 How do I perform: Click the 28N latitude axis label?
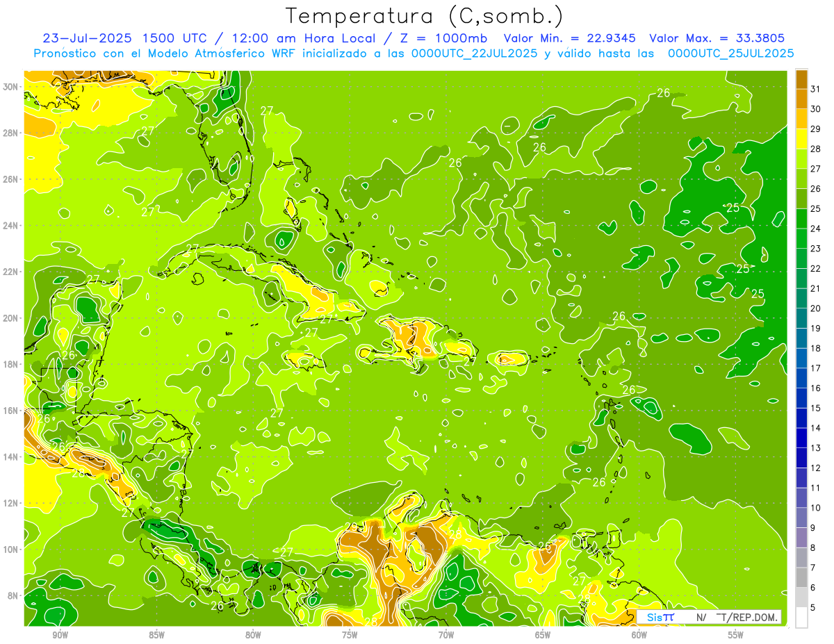[x=10, y=133]
